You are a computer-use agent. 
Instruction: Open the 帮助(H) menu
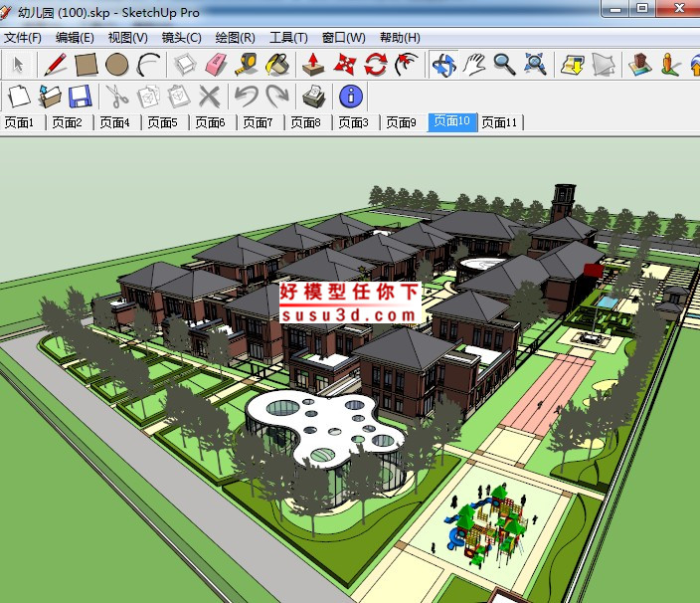click(400, 38)
